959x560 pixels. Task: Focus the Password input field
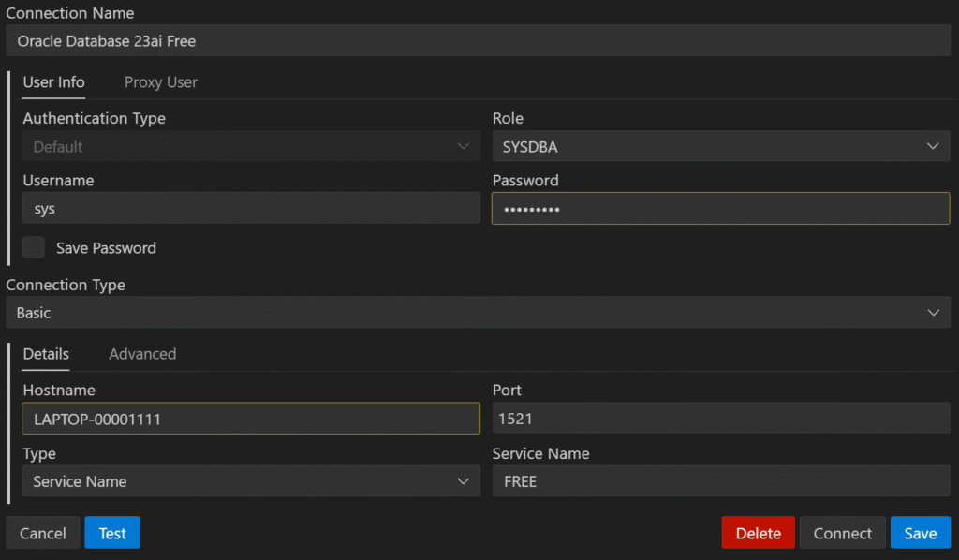721,209
